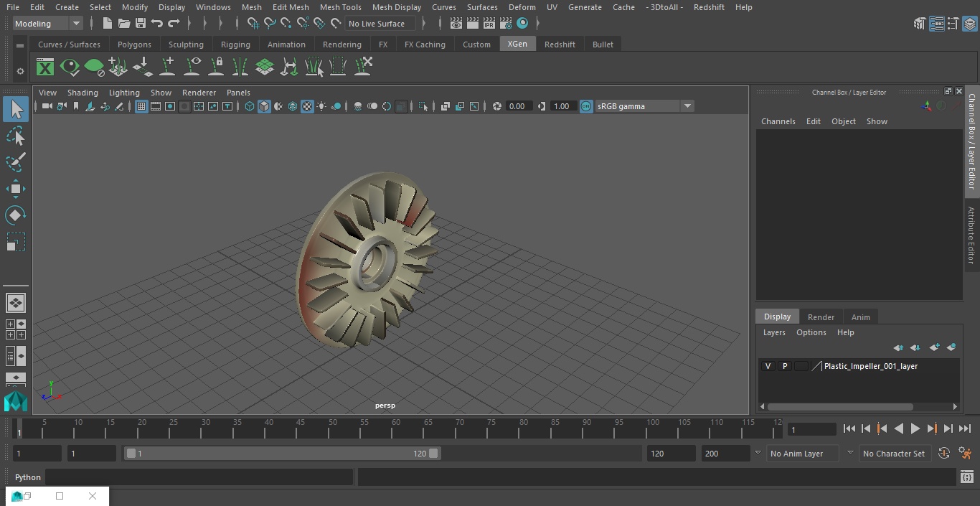Activate the Scale tool
The image size is (980, 506).
tap(16, 242)
